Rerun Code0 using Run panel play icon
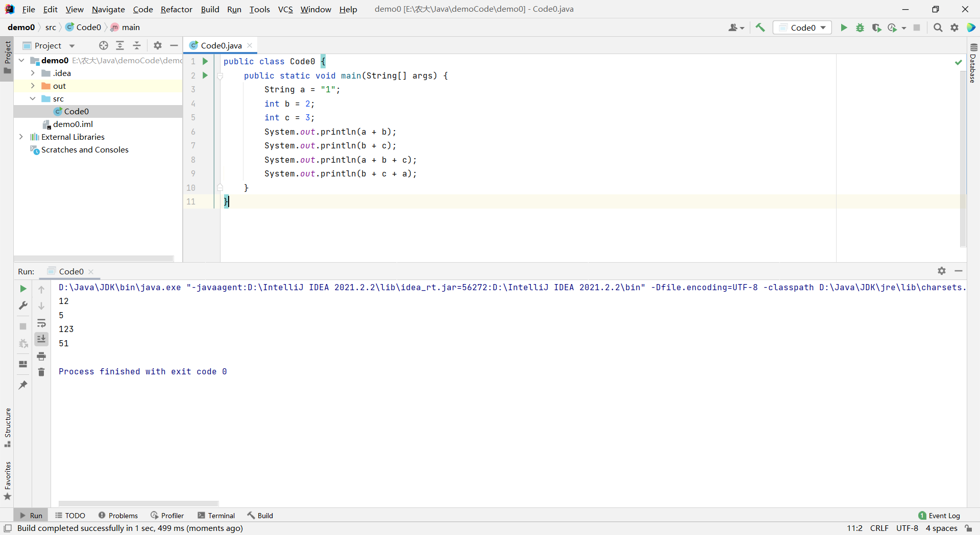Screen dimensions: 980x535 [23, 289]
